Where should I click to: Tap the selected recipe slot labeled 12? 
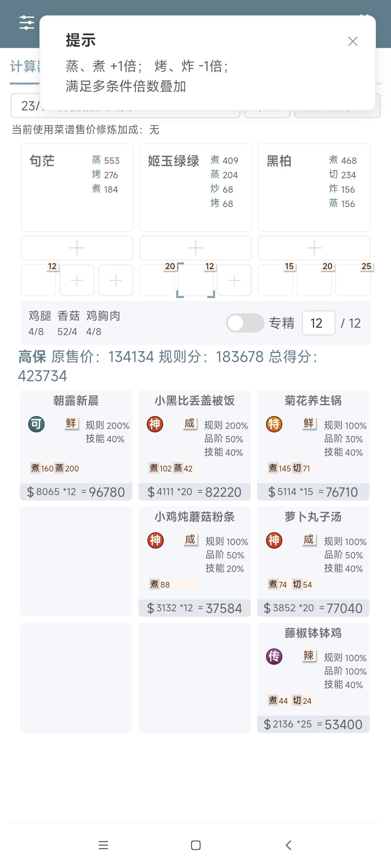(x=196, y=280)
